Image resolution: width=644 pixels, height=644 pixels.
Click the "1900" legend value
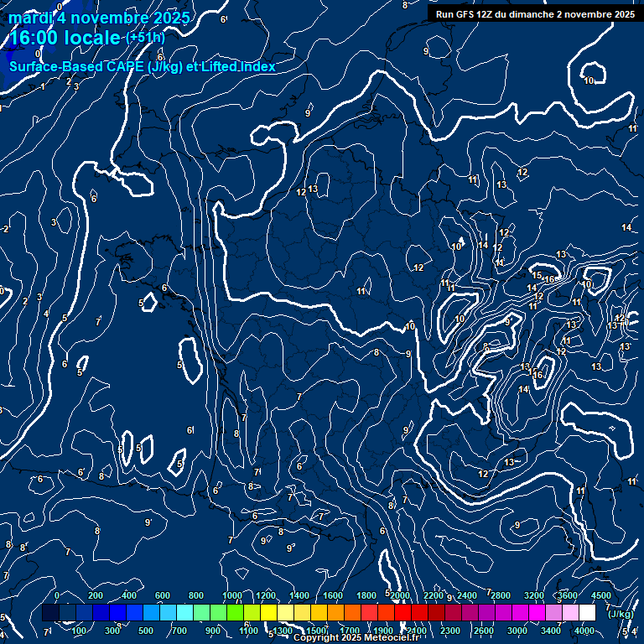tap(383, 631)
